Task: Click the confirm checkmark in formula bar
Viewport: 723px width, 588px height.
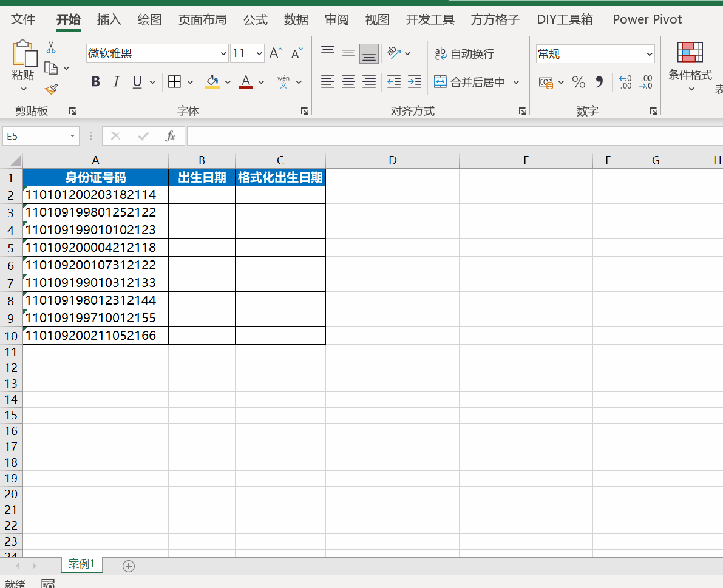Action: pos(143,136)
